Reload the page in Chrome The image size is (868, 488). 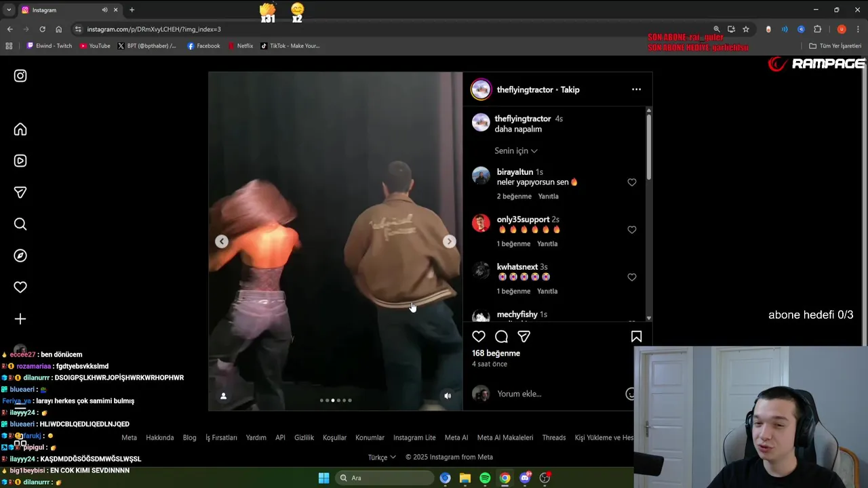[x=42, y=29]
